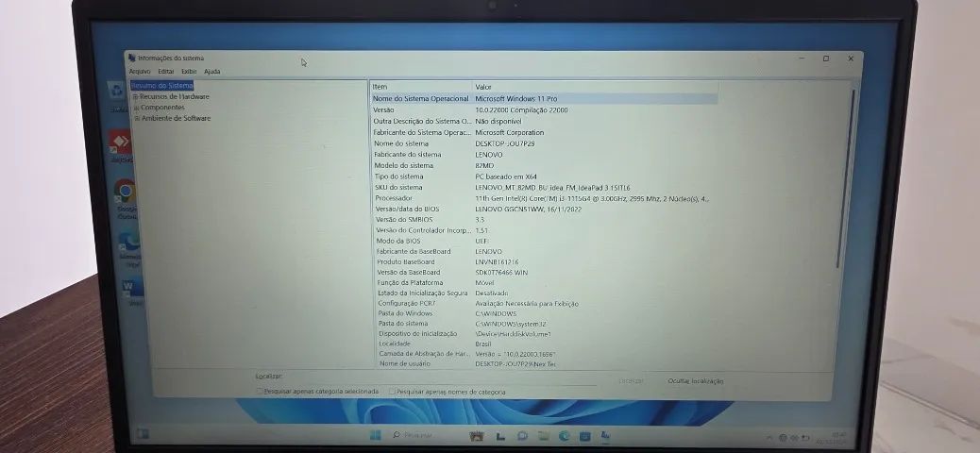Select the Nome do sistema row

(x=544, y=143)
